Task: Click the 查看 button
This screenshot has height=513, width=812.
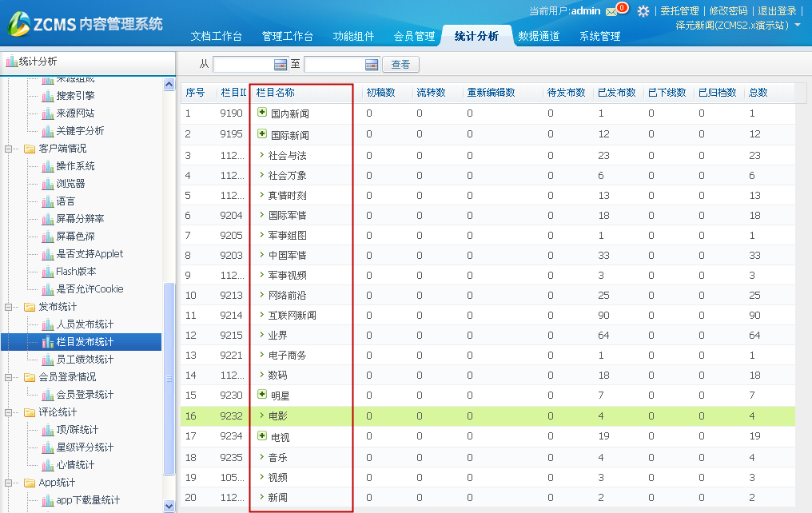Action: (400, 65)
